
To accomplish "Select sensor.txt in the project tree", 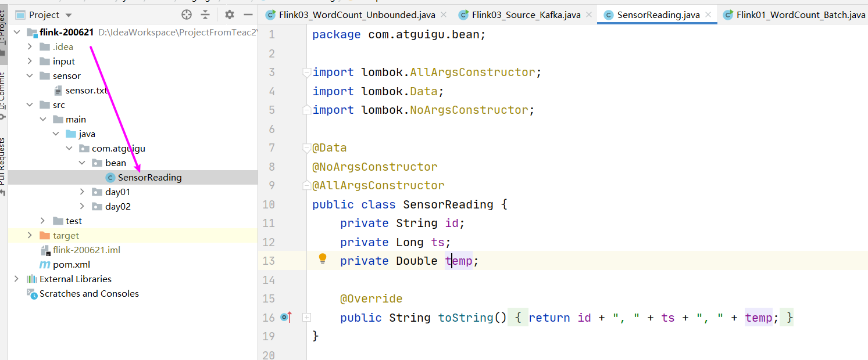I will (x=86, y=91).
